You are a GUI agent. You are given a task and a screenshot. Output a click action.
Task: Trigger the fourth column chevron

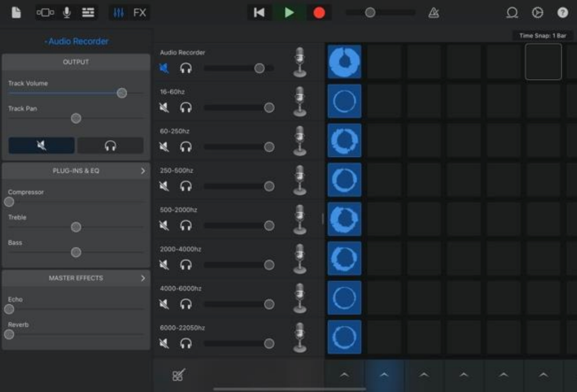464,375
